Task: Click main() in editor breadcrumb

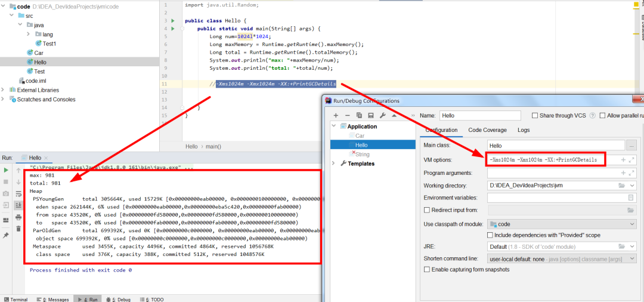Action: pos(213,146)
